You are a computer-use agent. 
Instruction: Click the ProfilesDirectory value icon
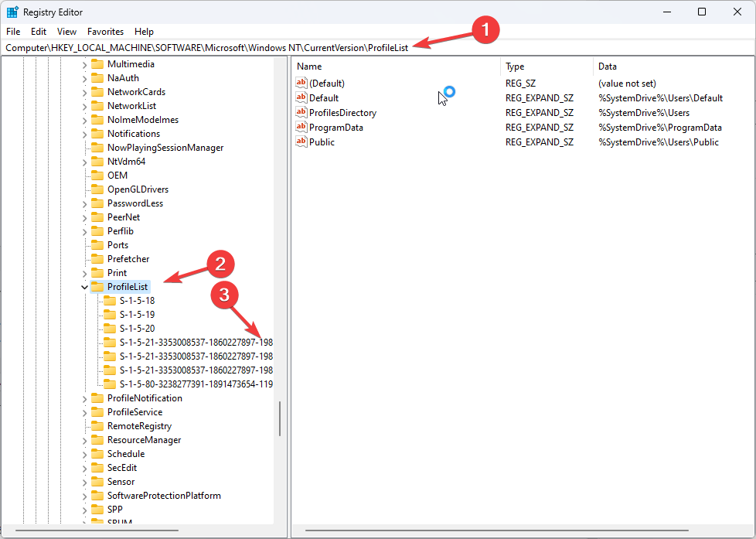(x=301, y=112)
